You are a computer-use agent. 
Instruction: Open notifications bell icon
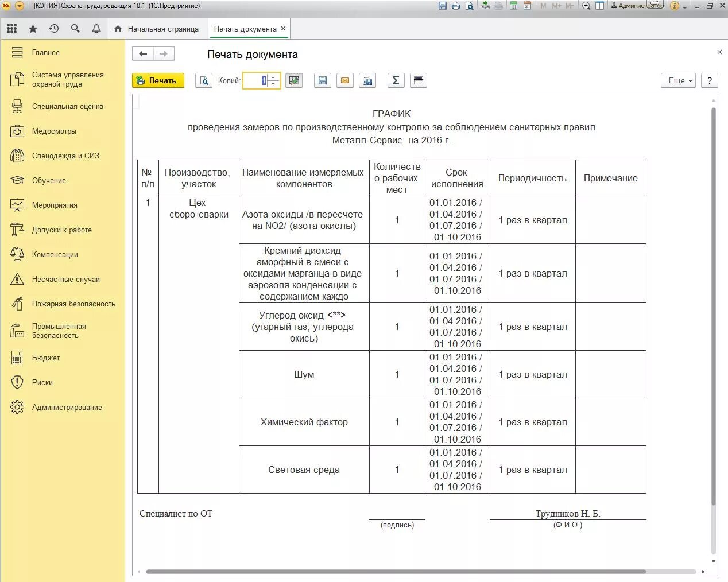pyautogui.click(x=96, y=29)
